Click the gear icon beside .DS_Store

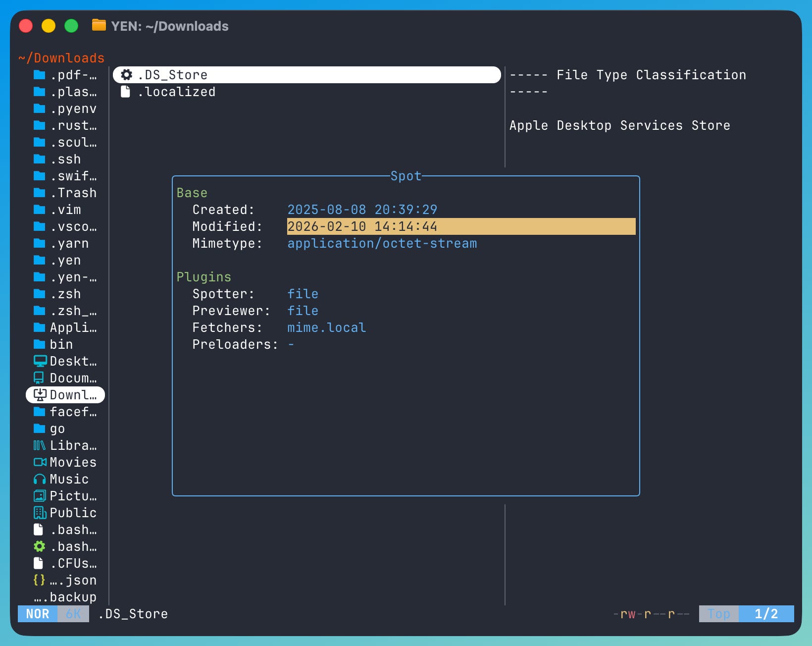[x=127, y=75]
